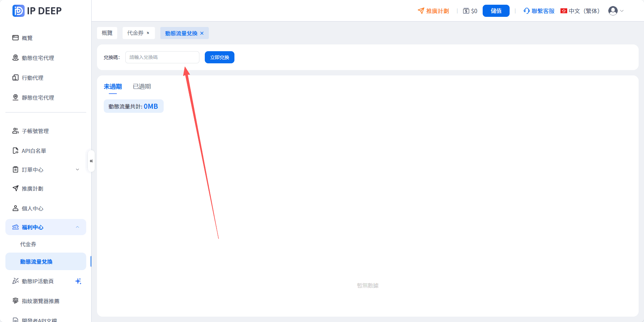The image size is (644, 322).
Task: Click the 動態流量共計: 0MB badge
Action: [x=134, y=106]
